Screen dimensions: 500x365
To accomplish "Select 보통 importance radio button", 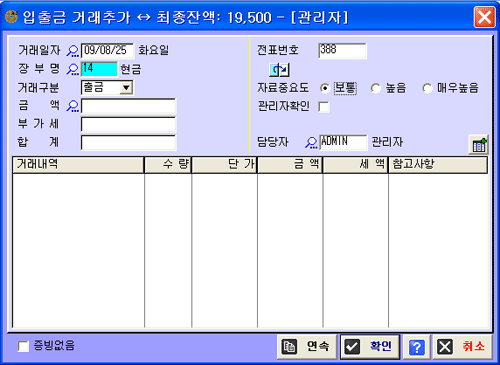I will [324, 88].
